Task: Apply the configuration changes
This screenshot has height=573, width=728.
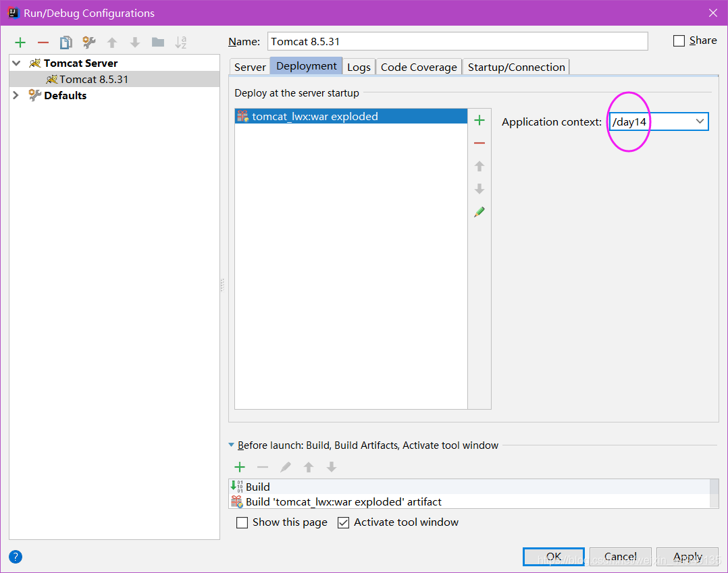Action: coord(687,556)
